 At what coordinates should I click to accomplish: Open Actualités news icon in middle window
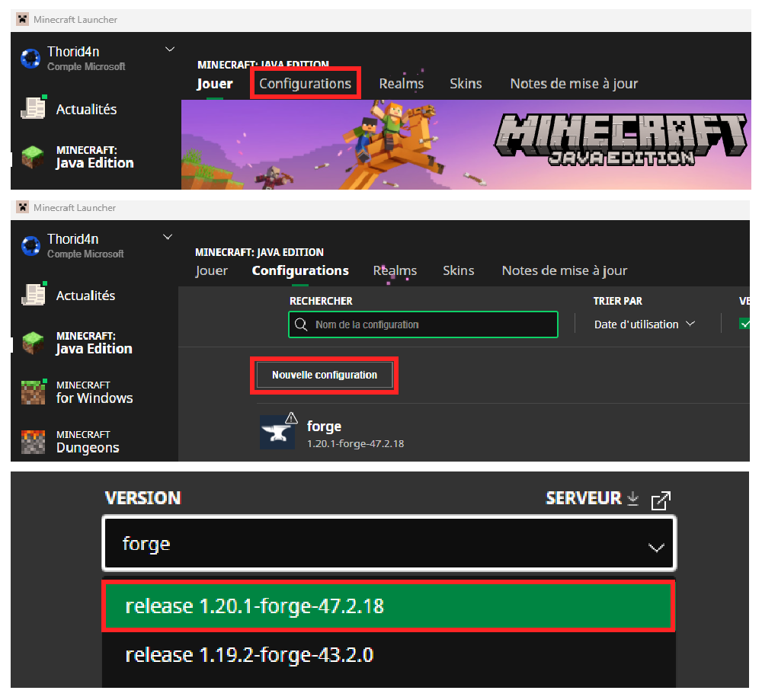[34, 294]
